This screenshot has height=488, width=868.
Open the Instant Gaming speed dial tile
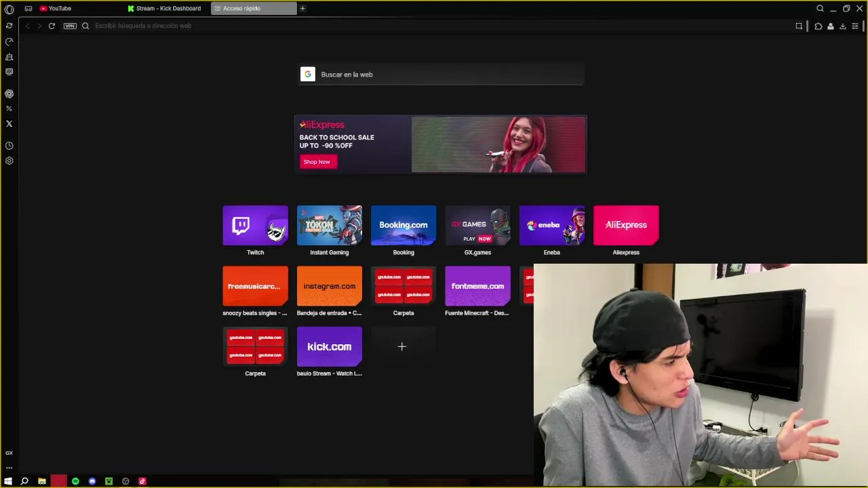click(330, 225)
